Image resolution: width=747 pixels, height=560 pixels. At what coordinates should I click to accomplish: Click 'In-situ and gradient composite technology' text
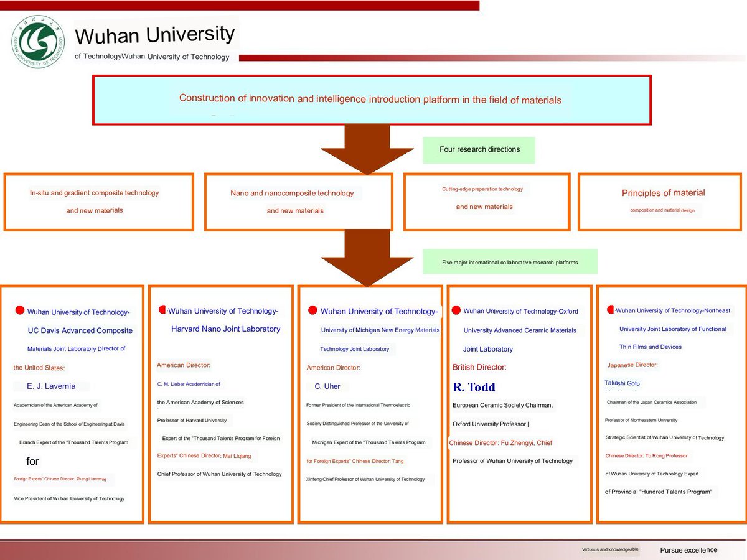click(x=95, y=193)
